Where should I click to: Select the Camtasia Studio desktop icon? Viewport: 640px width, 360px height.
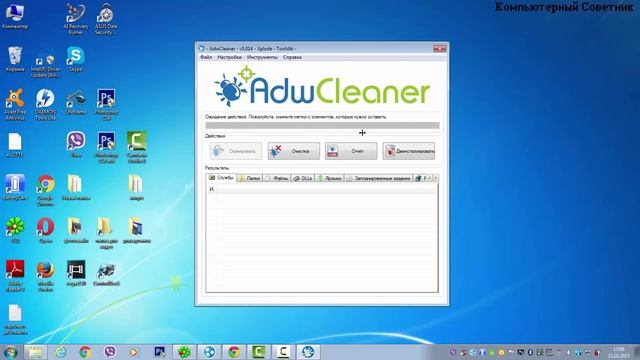[136, 147]
